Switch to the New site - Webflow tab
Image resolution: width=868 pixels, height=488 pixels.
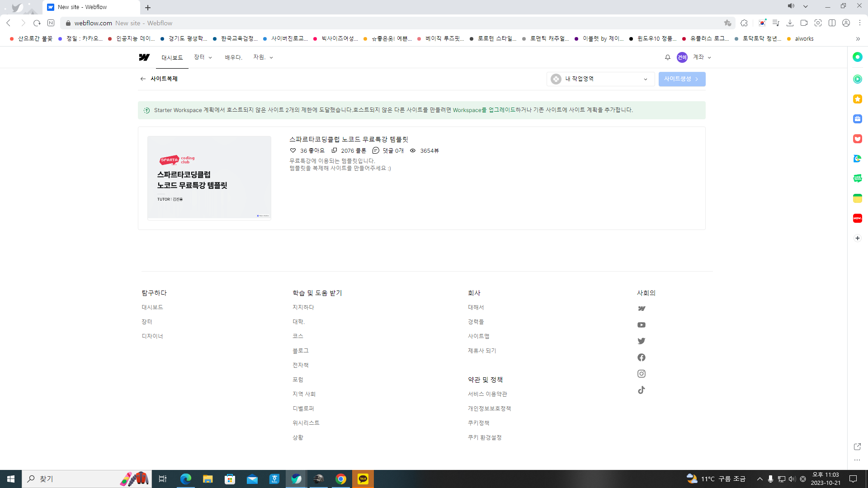[90, 7]
